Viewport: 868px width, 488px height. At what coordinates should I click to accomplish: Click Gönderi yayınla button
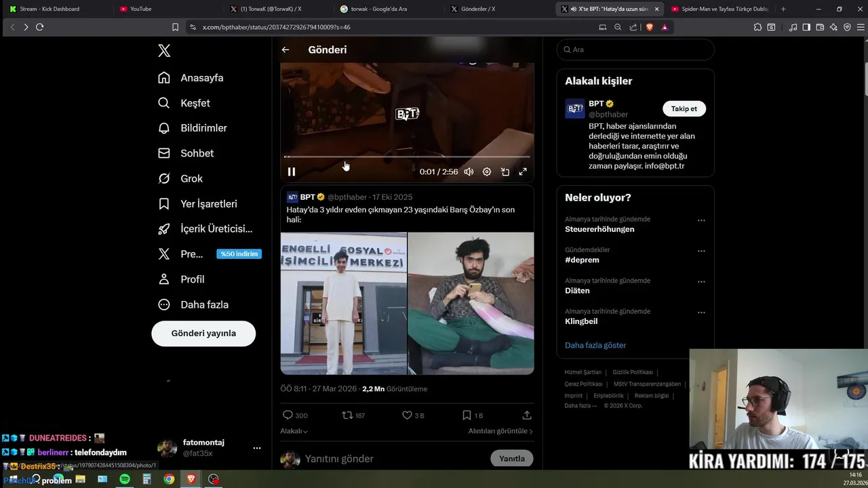(x=203, y=333)
